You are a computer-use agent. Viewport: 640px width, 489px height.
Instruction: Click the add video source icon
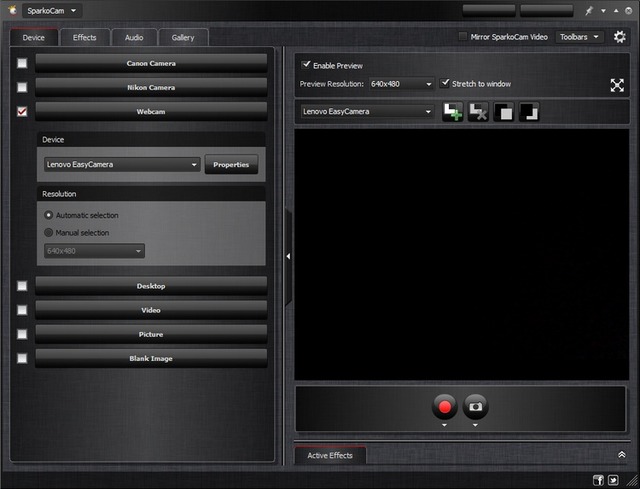454,112
